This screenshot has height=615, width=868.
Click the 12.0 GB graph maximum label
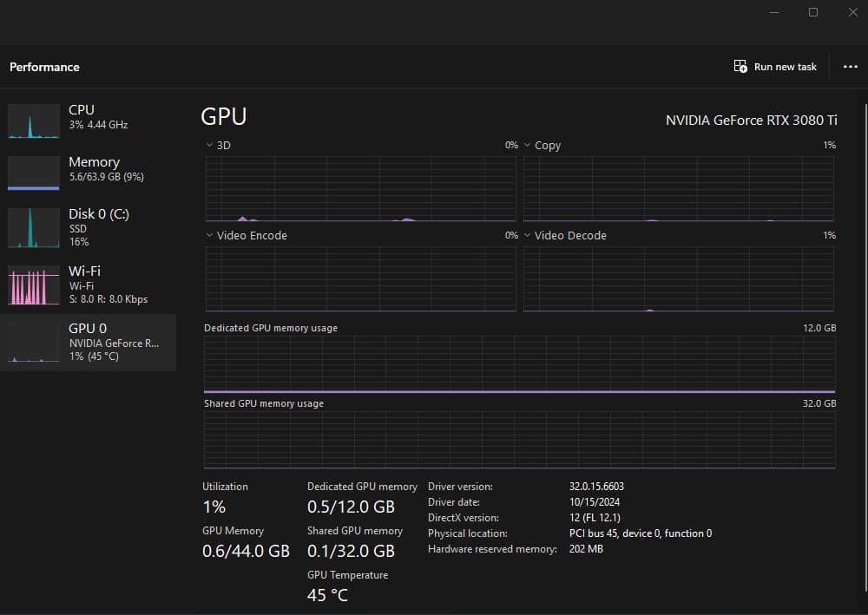pos(819,328)
